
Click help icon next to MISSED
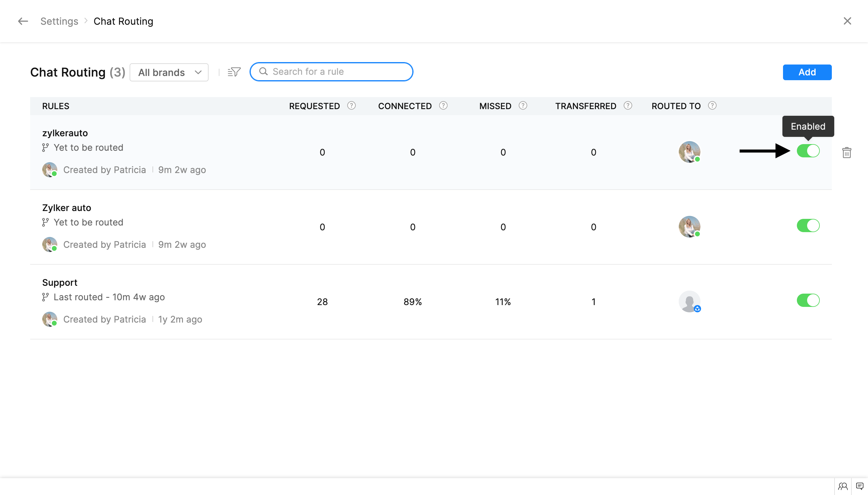point(523,106)
